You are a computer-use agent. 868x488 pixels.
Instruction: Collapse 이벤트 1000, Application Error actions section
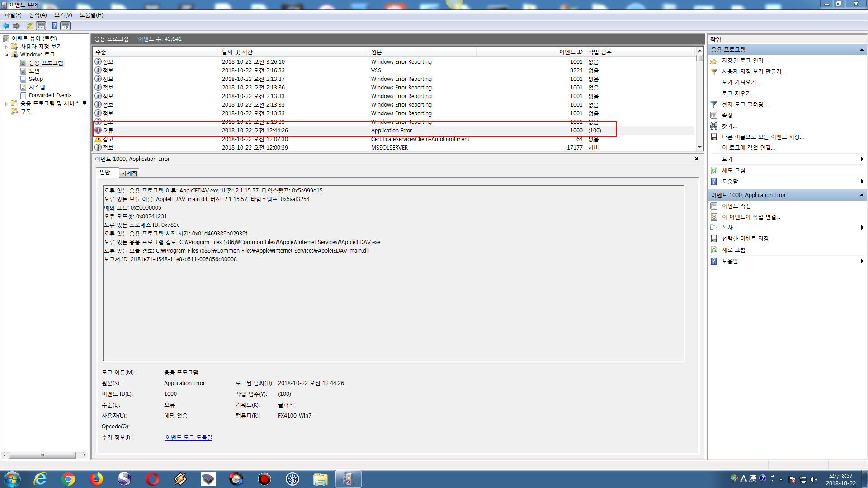click(862, 195)
